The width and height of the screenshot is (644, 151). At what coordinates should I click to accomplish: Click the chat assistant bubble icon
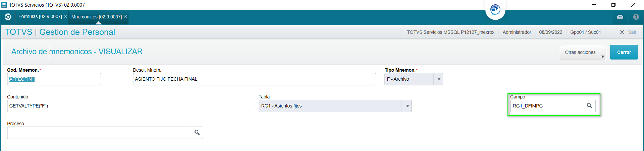point(495,10)
